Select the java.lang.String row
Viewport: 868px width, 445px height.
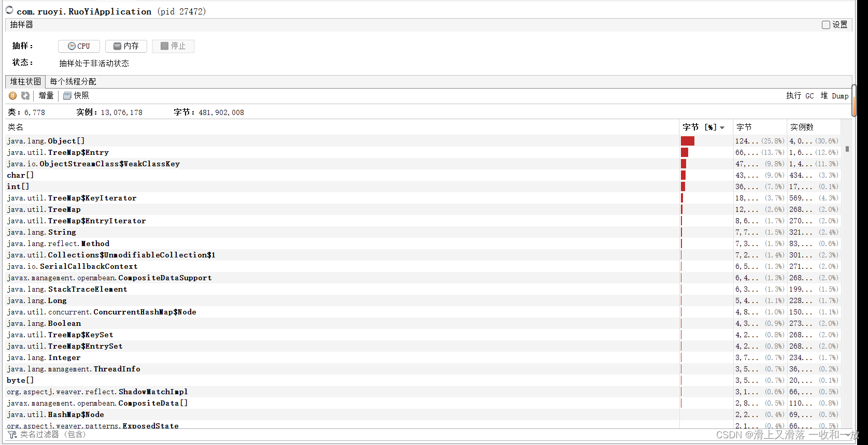click(423, 232)
